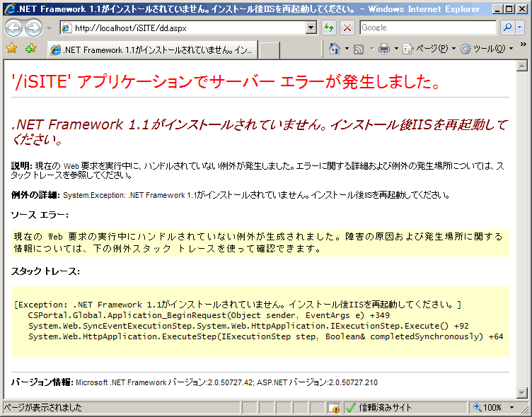
Task: Click the Internet Explorer title bar icon
Action: point(10,8)
